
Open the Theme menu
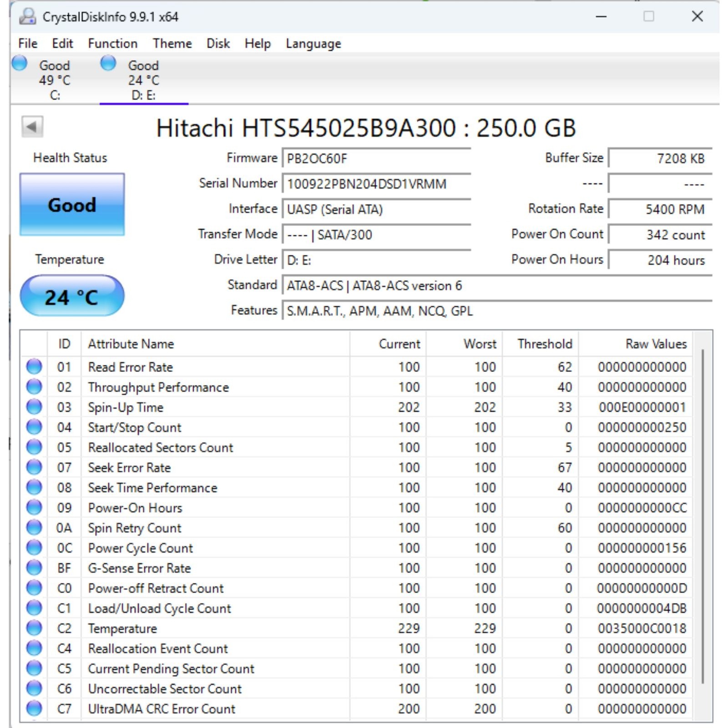coord(172,43)
